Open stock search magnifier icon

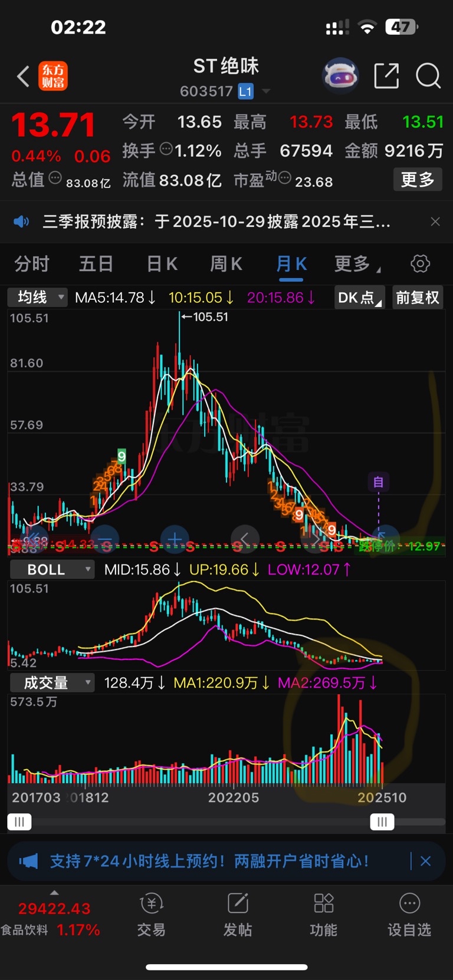pos(428,76)
